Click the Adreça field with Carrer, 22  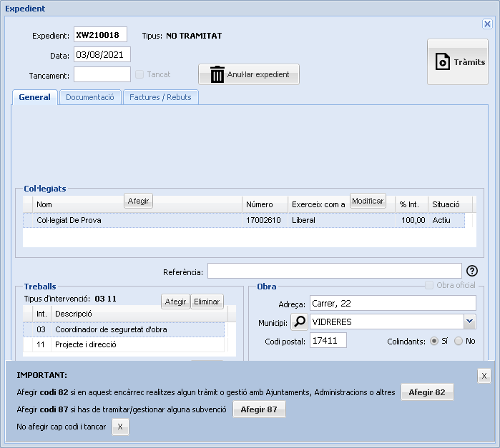coord(393,303)
